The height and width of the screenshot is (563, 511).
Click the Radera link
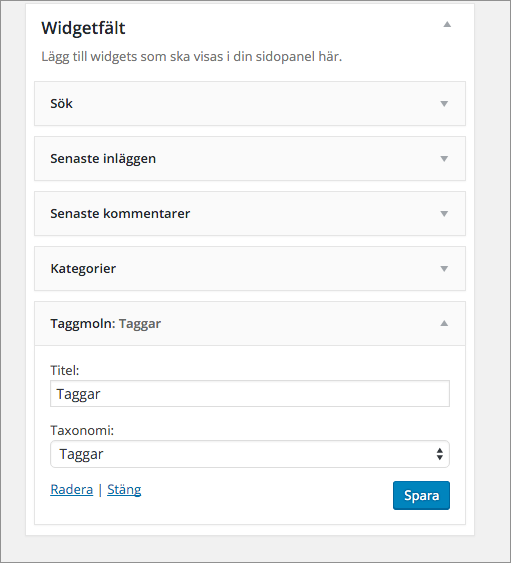click(x=72, y=489)
